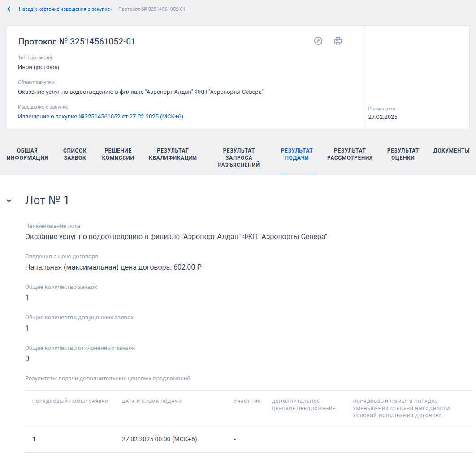476x462 pixels.
Task: Open the Документы tab
Action: (451, 151)
